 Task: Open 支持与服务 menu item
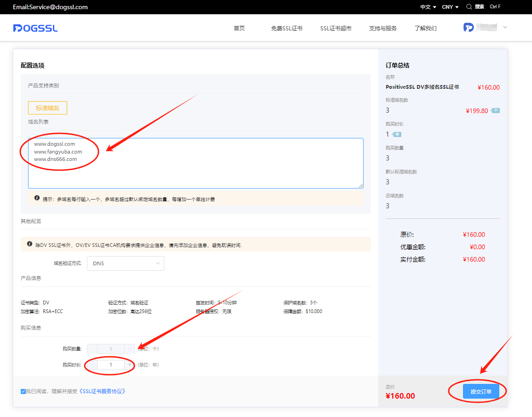[x=383, y=28]
